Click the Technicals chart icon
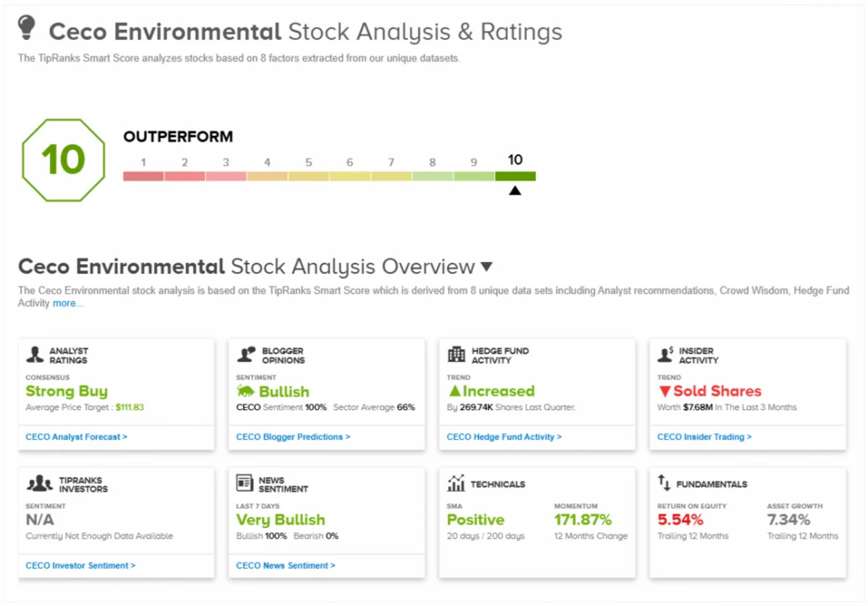This screenshot has width=868, height=606. point(456,483)
